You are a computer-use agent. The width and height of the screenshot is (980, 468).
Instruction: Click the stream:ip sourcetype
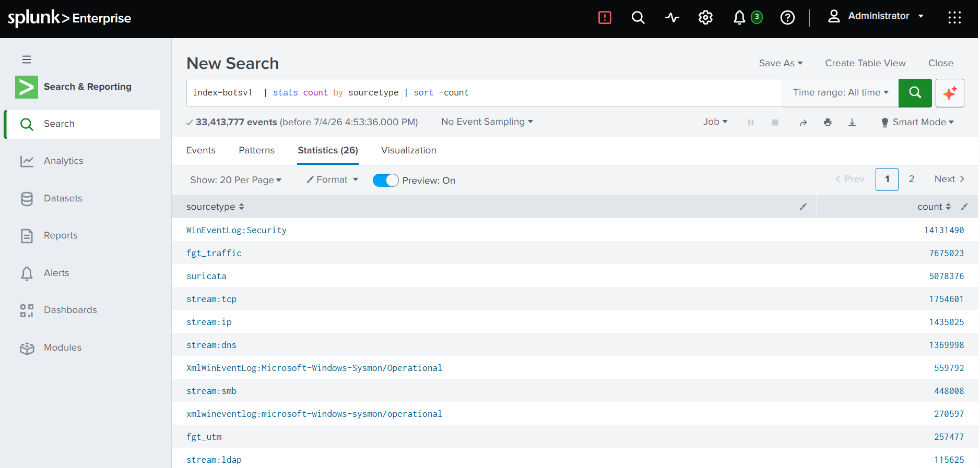tap(209, 322)
